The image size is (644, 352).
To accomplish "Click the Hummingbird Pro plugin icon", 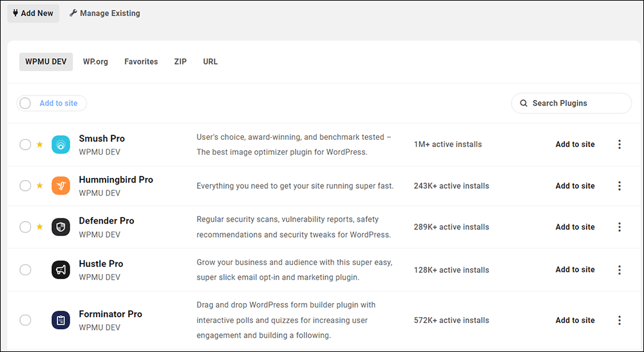I will [61, 186].
